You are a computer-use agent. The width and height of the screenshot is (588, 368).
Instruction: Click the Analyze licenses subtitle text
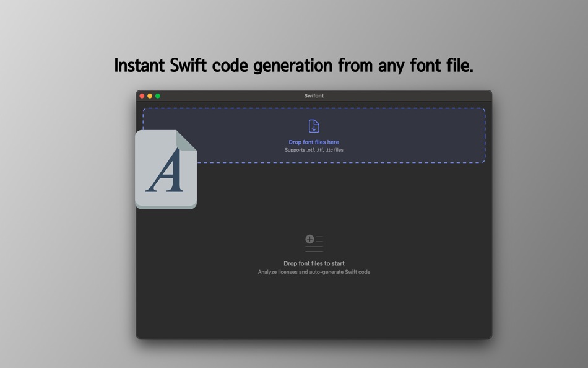pos(314,271)
